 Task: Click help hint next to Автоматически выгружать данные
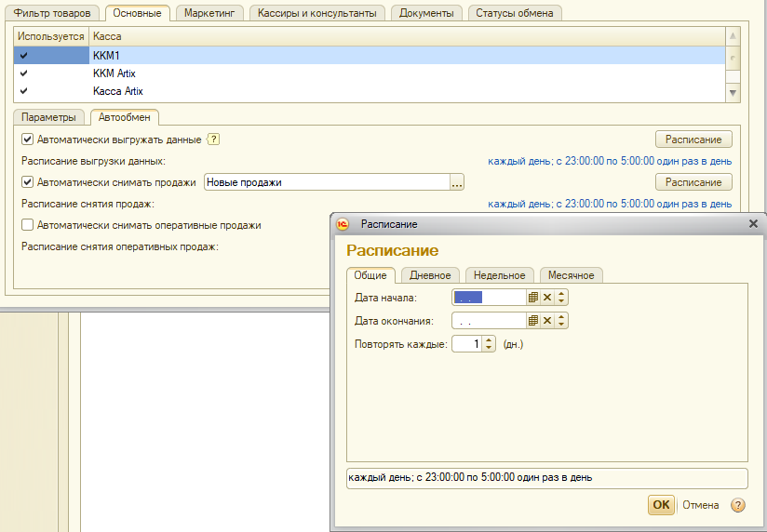pyautogui.click(x=213, y=140)
